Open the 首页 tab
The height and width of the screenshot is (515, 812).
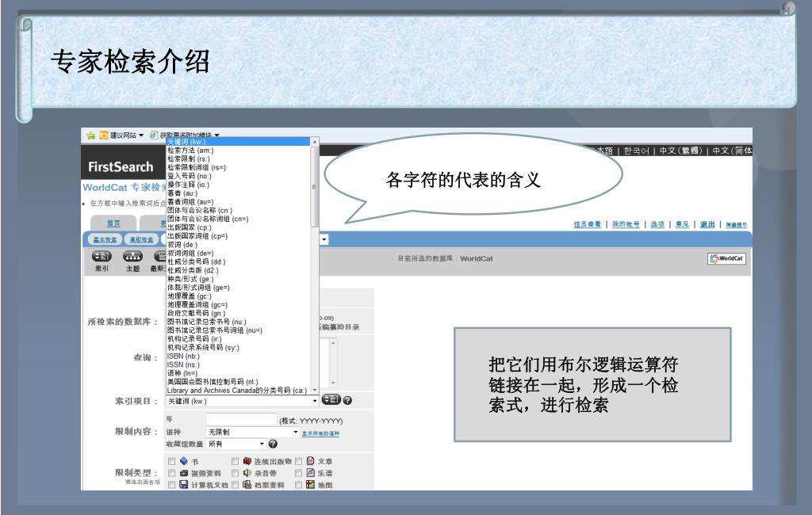coord(113,223)
